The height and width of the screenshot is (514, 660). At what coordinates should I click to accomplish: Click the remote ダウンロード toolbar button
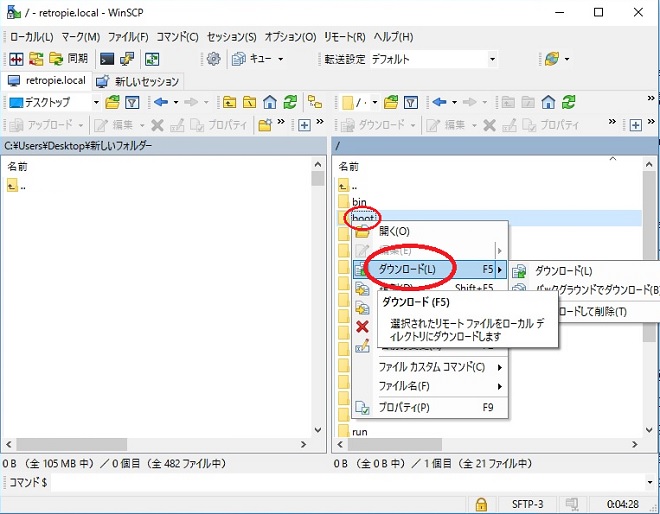373,125
